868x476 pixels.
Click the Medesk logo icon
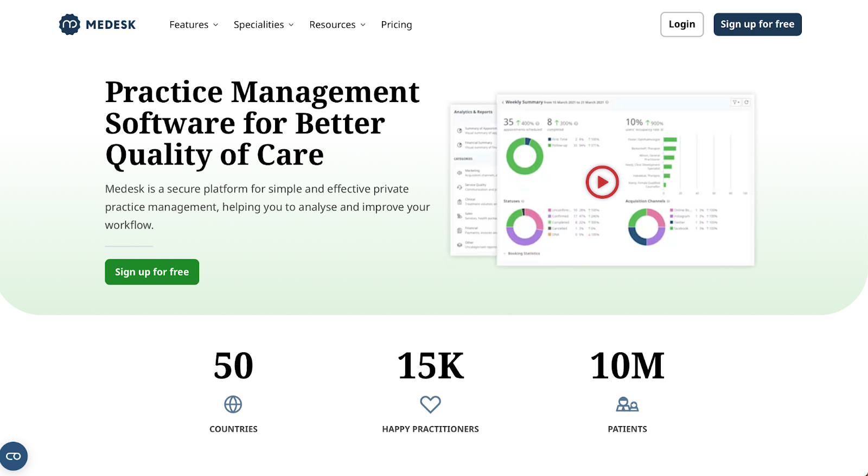pos(69,24)
